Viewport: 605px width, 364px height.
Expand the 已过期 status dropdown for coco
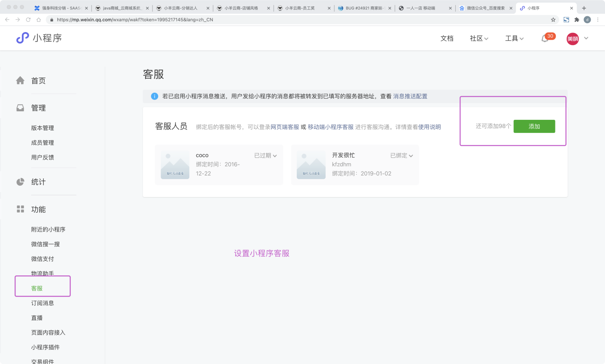click(x=266, y=156)
